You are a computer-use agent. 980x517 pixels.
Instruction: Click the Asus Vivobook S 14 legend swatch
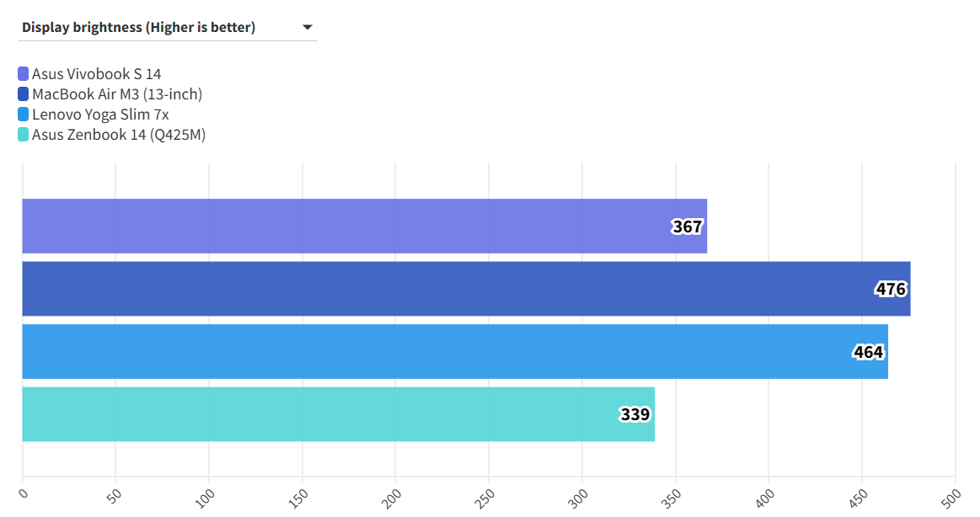pos(23,74)
